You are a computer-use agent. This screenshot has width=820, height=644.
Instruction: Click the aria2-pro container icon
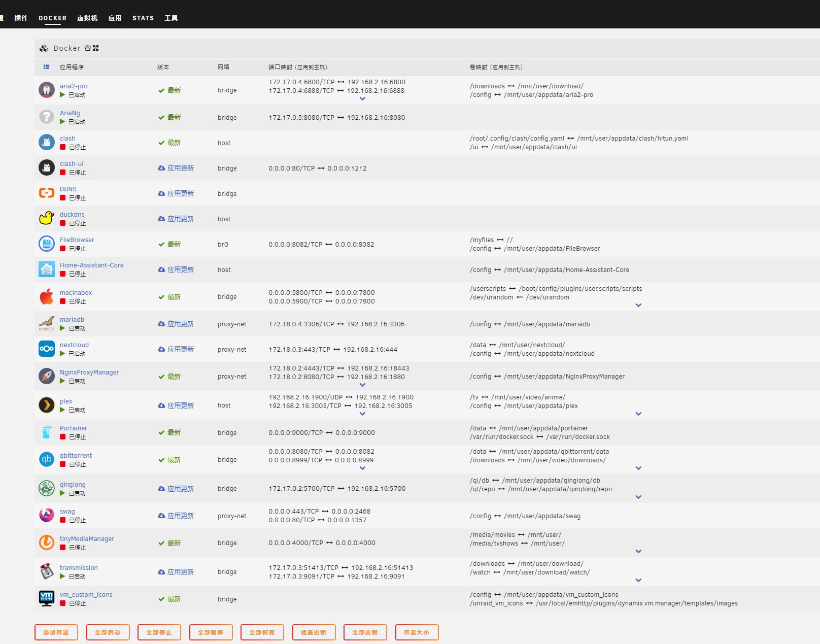[x=47, y=90]
